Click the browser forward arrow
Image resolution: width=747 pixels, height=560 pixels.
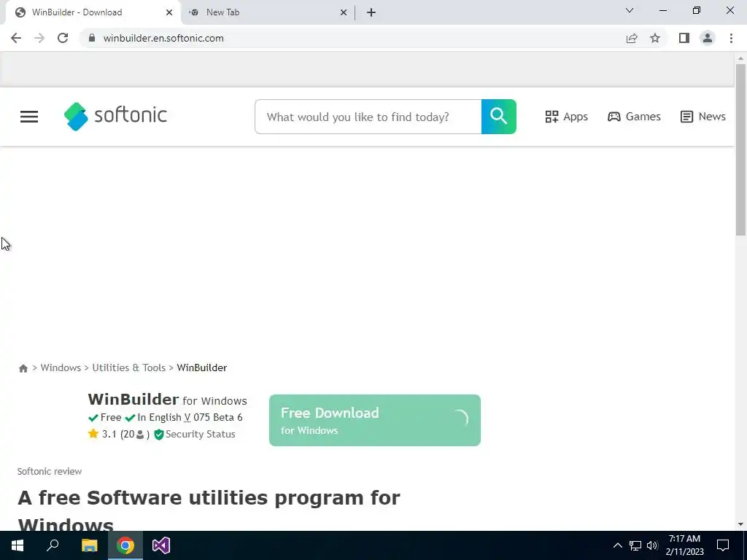(x=39, y=38)
